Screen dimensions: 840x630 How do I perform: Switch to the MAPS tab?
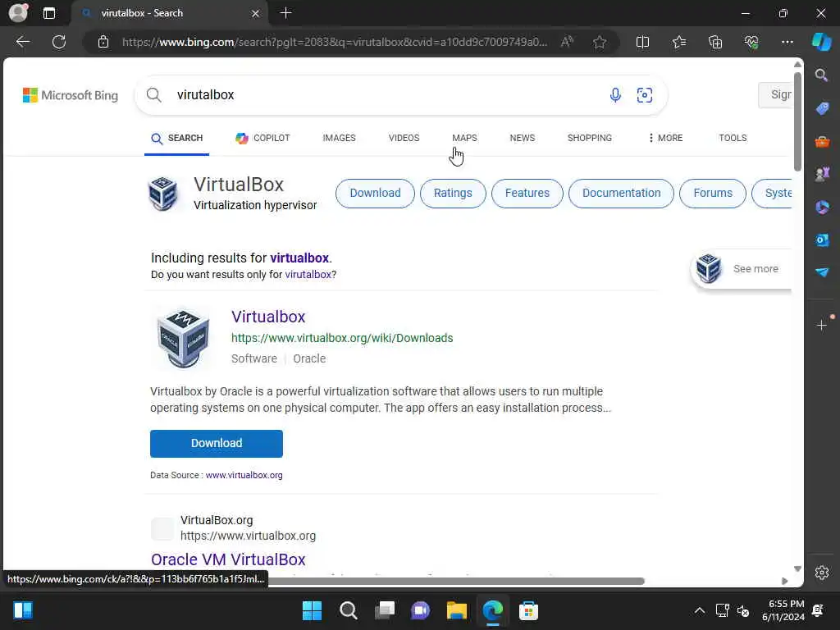tap(464, 138)
